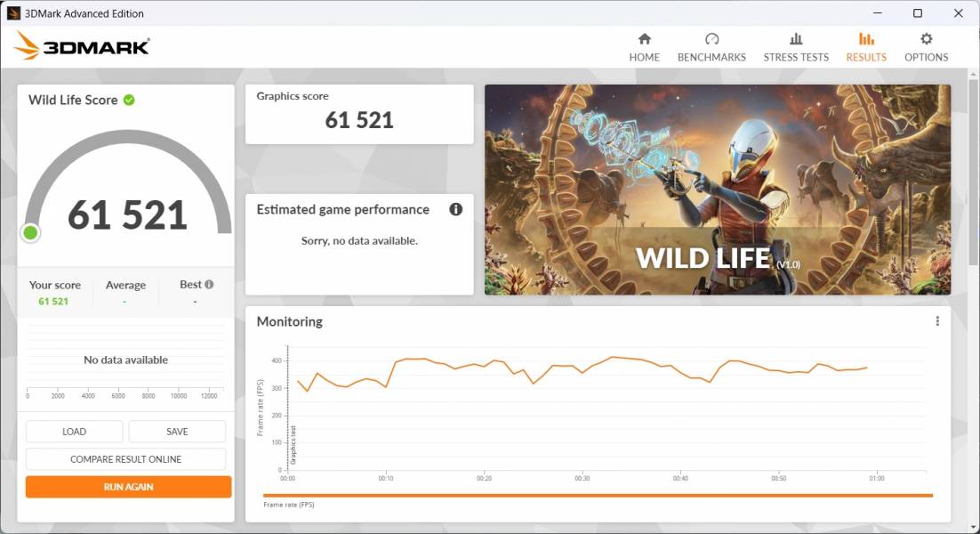
Task: Click the options gear icon
Action: (x=927, y=39)
